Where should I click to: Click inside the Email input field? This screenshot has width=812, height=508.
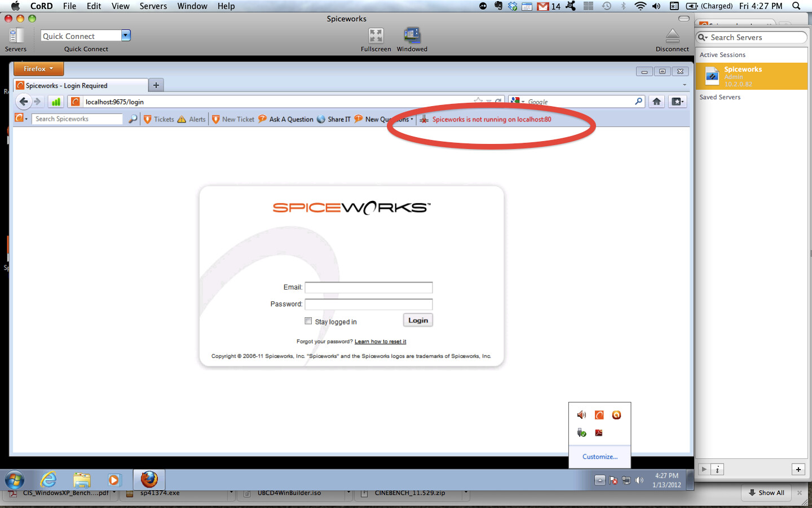pos(369,287)
